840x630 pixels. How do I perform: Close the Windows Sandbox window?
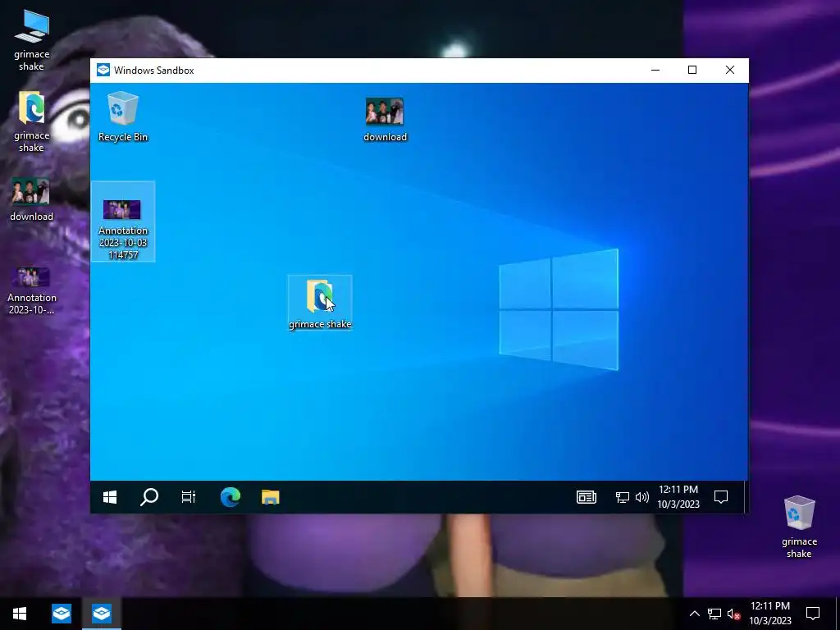[729, 71]
